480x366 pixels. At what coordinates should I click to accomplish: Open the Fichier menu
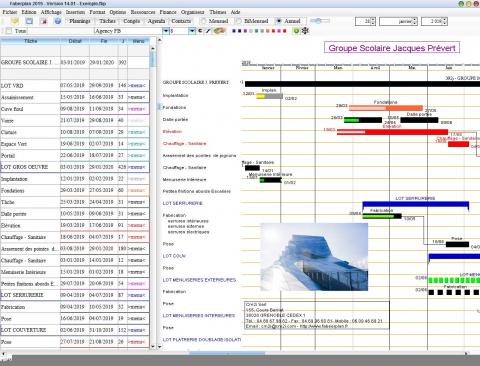[x=10, y=12]
